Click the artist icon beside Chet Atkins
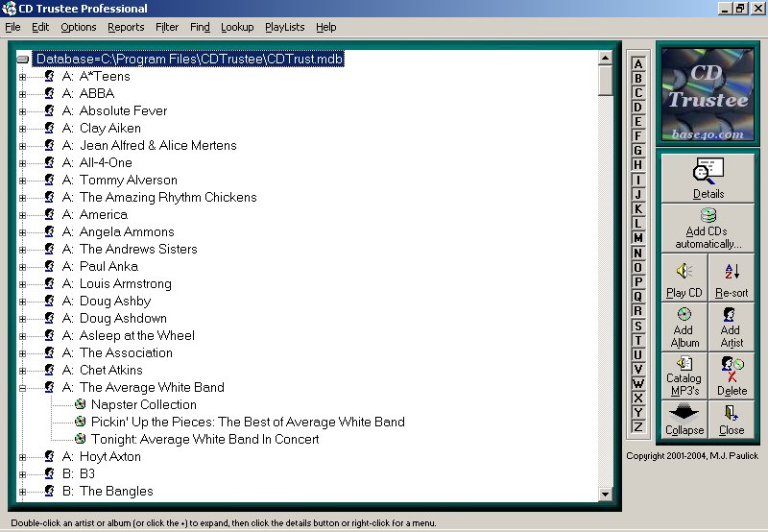 pyautogui.click(x=49, y=370)
